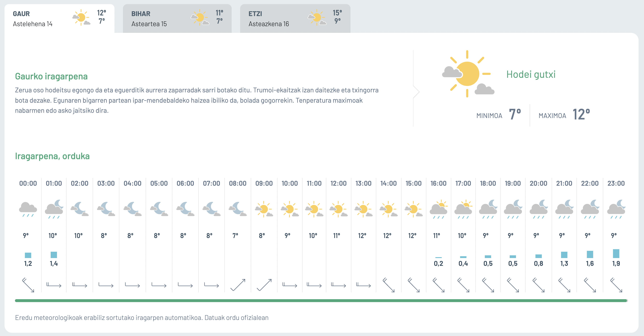Open the ETZI Asteazkena 16 tab
Image resolution: width=644 pixels, height=336 pixels.
(295, 19)
